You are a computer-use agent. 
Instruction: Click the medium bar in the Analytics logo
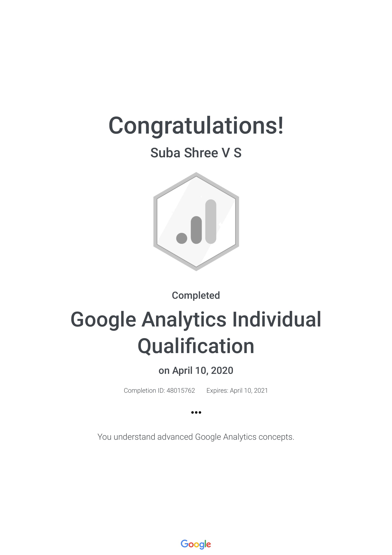(x=196, y=230)
